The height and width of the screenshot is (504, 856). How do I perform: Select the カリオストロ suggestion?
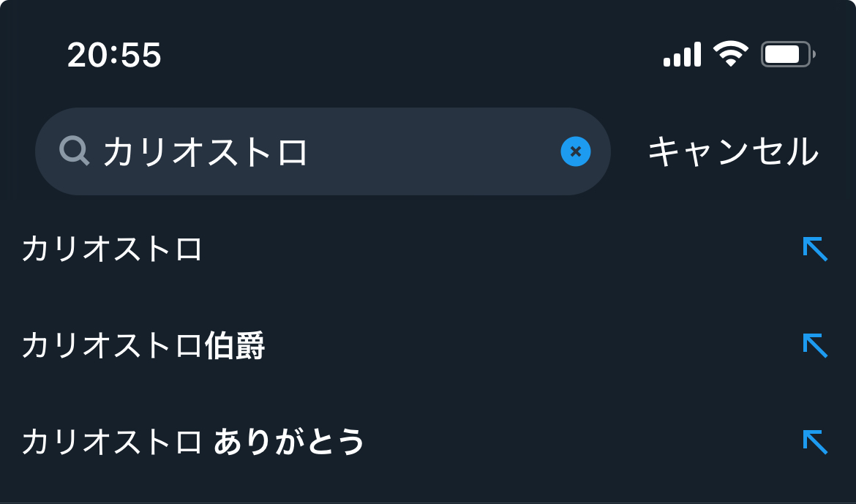pyautogui.click(x=112, y=250)
